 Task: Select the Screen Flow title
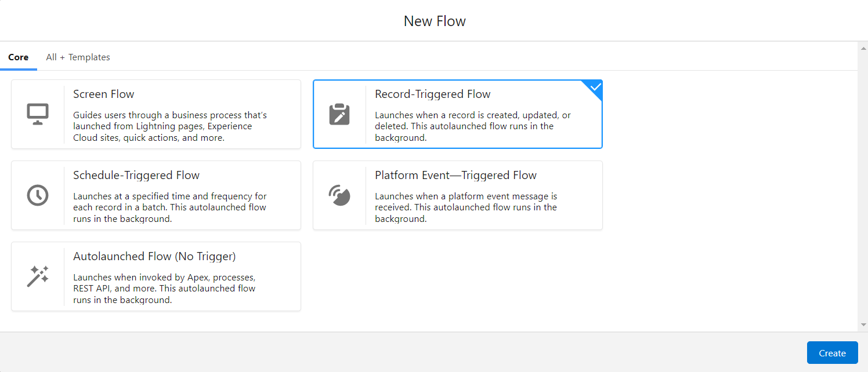coord(103,94)
